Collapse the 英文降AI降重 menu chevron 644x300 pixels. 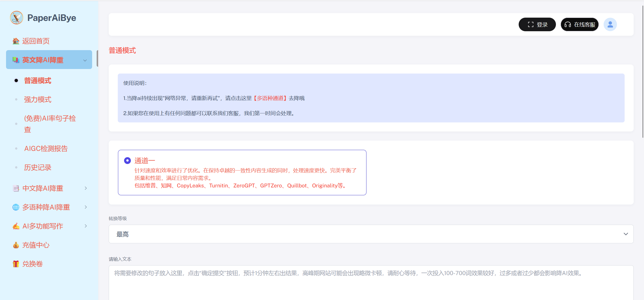coord(85,60)
